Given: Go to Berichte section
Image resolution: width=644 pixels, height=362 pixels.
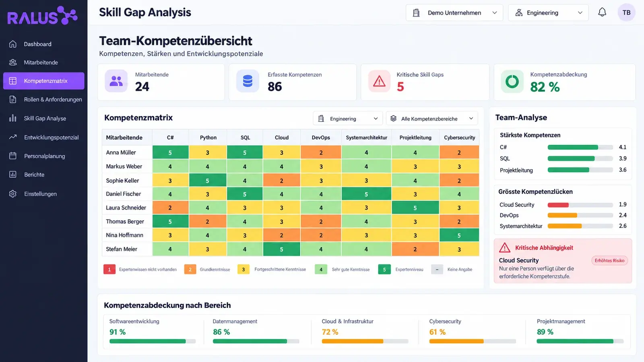Looking at the screenshot, I should (44, 175).
